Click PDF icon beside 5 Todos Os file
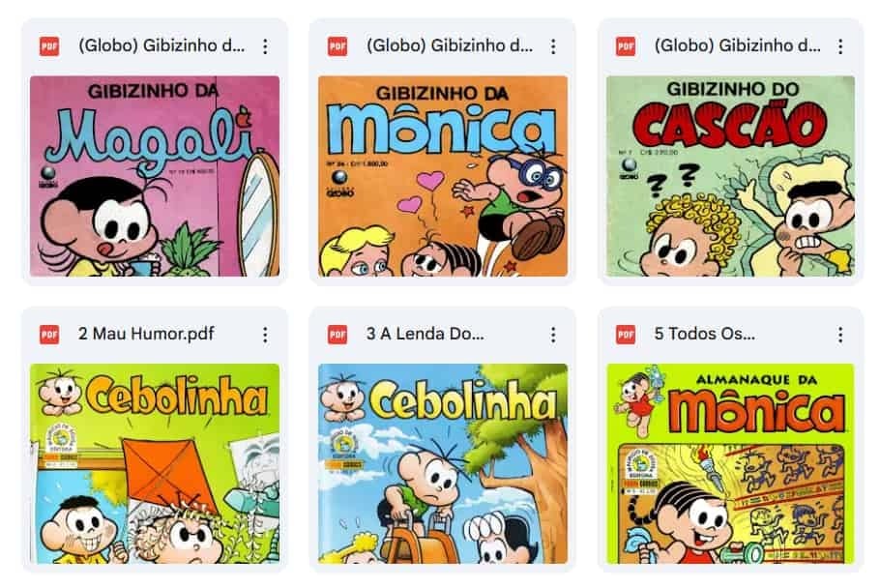The width and height of the screenshot is (880, 588). tap(626, 335)
